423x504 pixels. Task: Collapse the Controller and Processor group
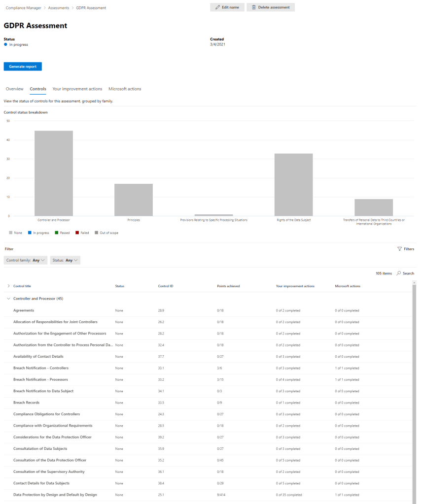coord(8,299)
